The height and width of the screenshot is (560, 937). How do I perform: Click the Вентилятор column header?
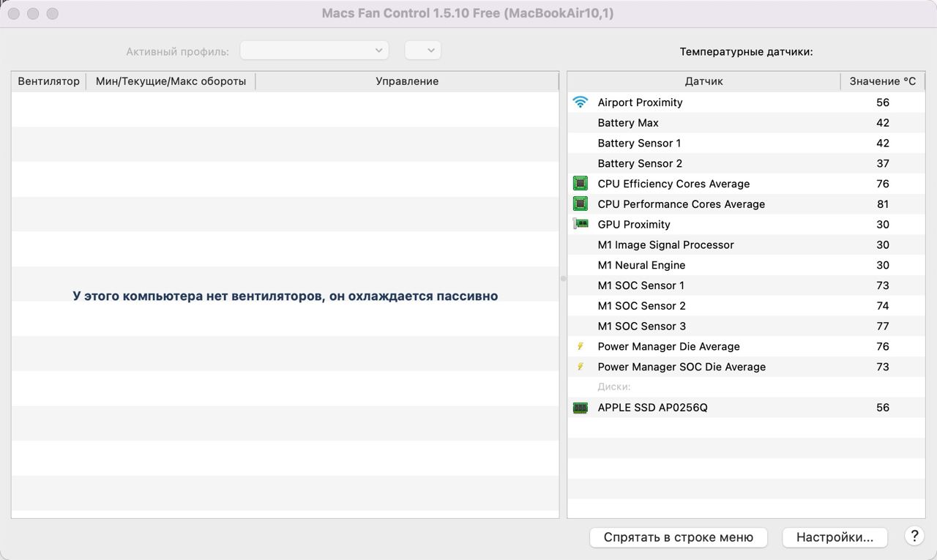[x=49, y=81]
